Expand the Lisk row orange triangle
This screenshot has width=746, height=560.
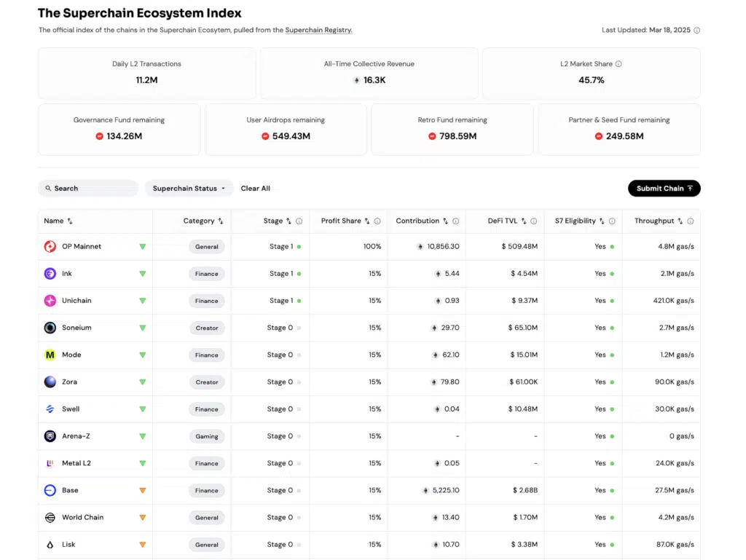(142, 545)
